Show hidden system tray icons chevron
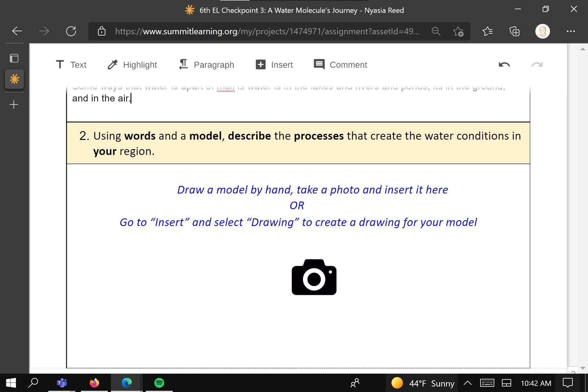This screenshot has height=392, width=588. [x=467, y=383]
